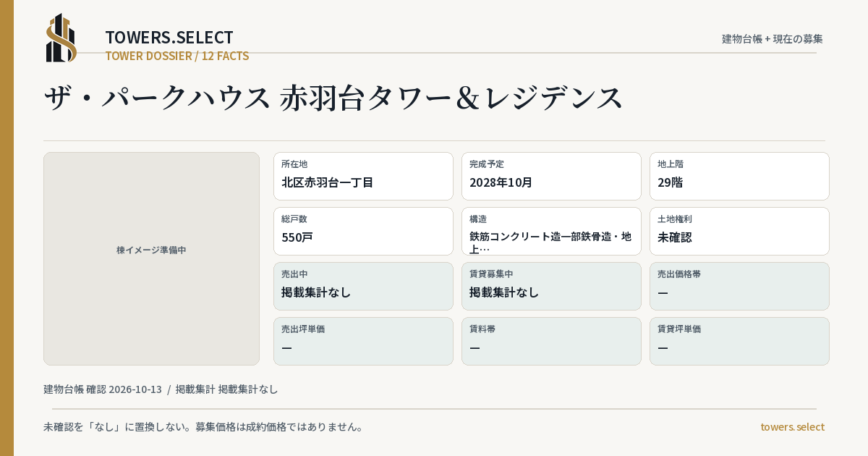Select the 地上階 card showing 29階
Screen dimensions: 868x456
(x=739, y=176)
